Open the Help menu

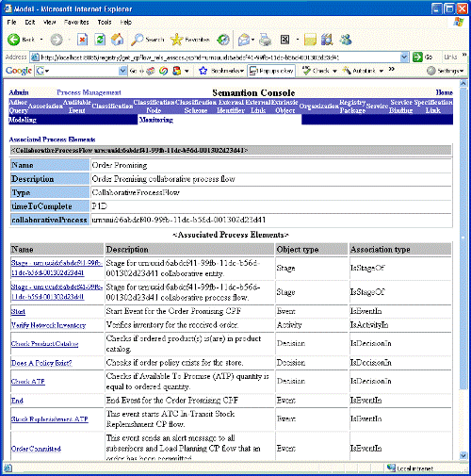pos(125,23)
